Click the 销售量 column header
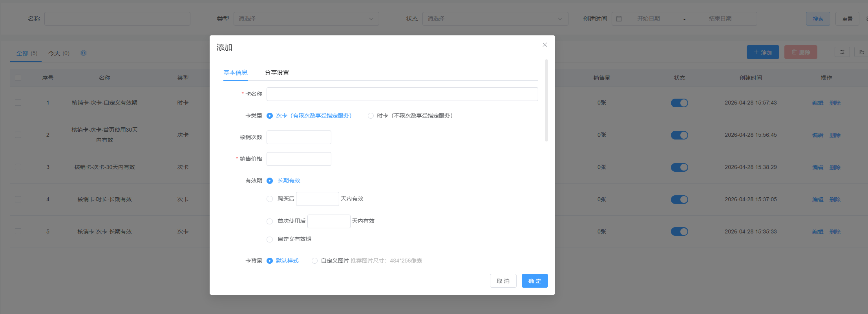The image size is (868, 314). click(602, 78)
